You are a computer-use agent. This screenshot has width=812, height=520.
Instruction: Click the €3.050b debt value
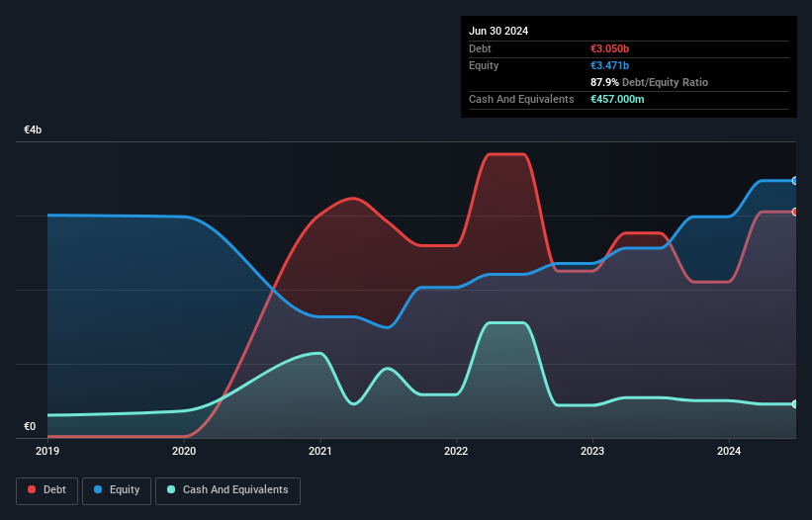pos(609,48)
